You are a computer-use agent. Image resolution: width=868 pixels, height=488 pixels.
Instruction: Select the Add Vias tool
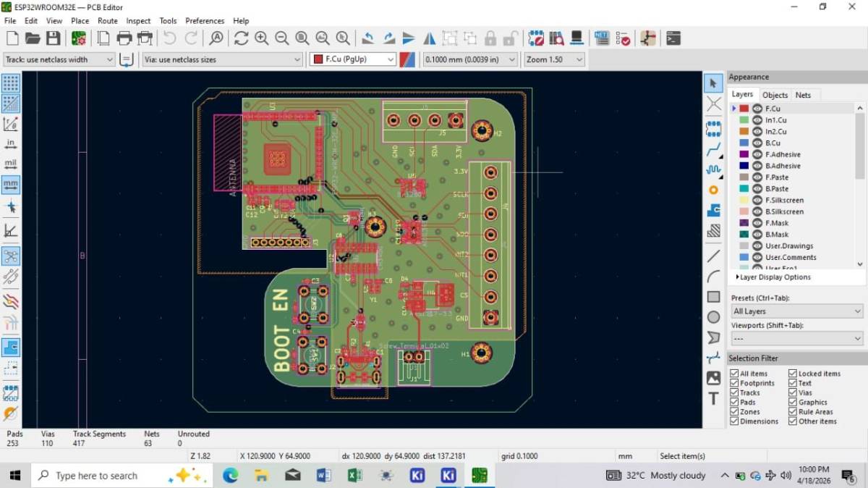coord(713,190)
